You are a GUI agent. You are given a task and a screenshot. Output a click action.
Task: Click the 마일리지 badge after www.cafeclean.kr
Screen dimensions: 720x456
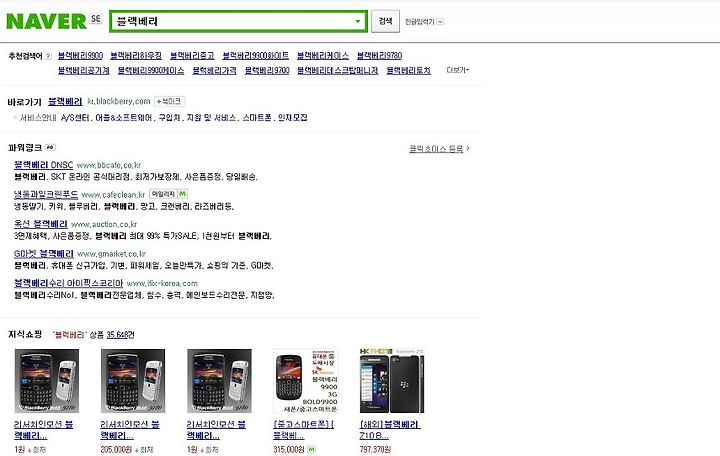(x=163, y=194)
